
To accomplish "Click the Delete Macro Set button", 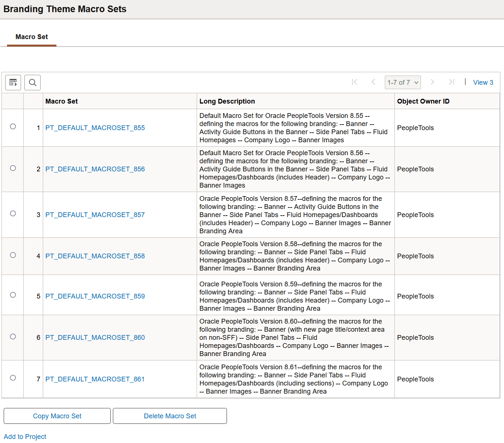I will click(x=170, y=416).
